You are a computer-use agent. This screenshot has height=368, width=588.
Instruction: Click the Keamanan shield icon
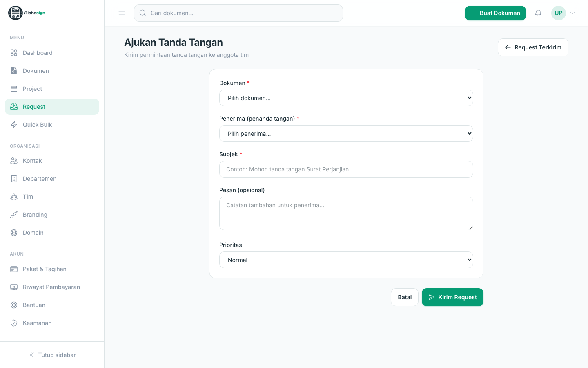pos(14,323)
